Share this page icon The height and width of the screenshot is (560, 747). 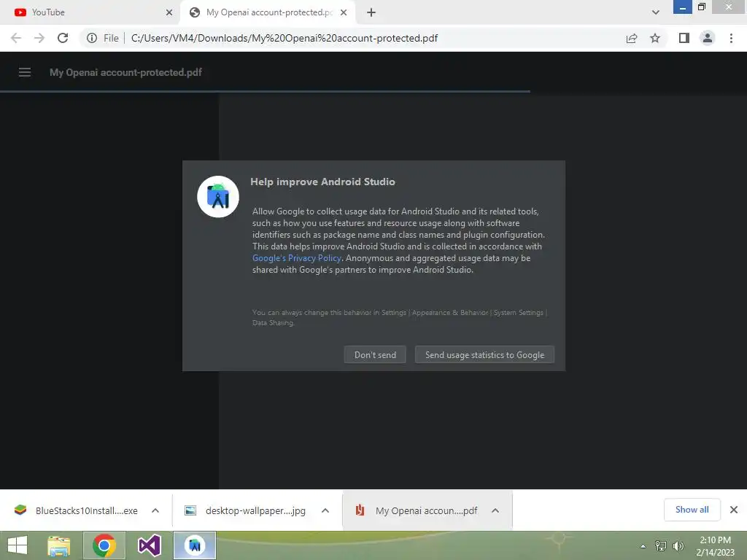tap(632, 38)
